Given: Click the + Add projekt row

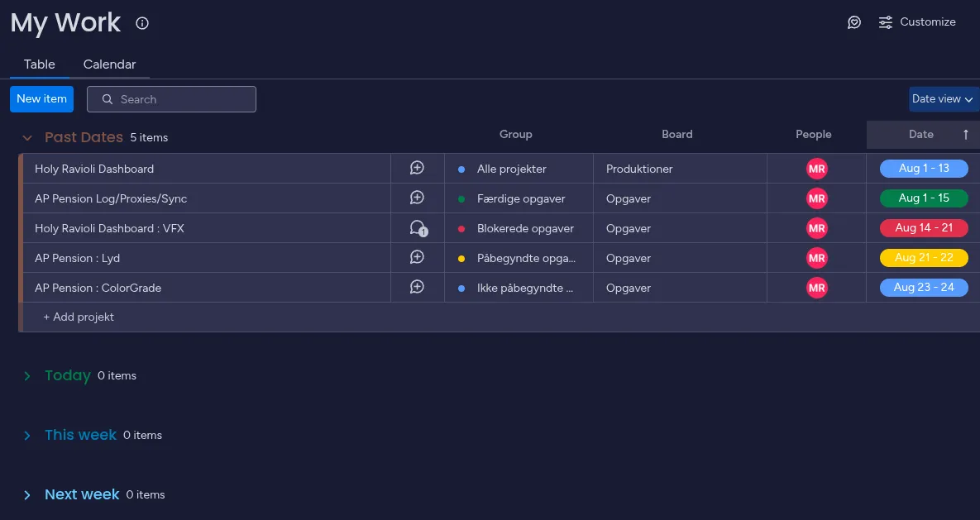Looking at the screenshot, I should point(79,317).
